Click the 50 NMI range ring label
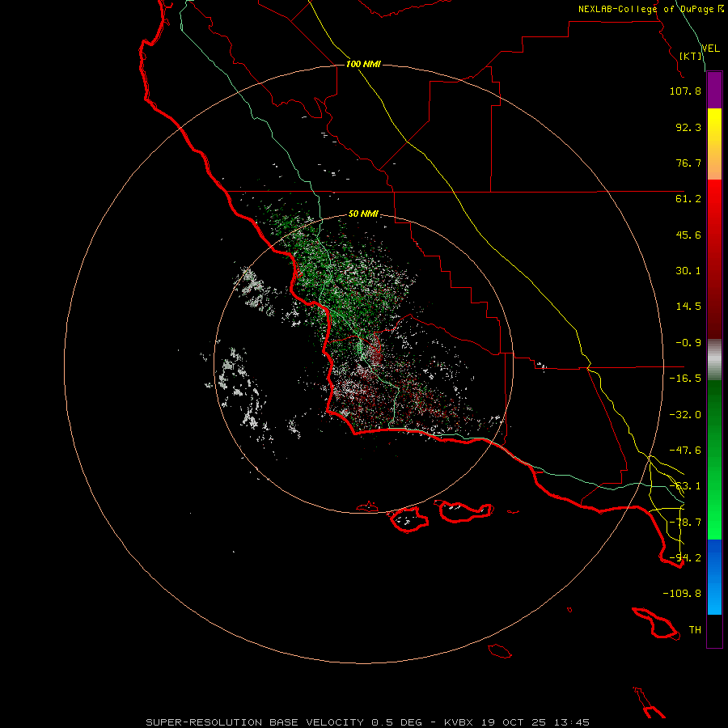This screenshot has height=728, width=728. pyautogui.click(x=363, y=214)
